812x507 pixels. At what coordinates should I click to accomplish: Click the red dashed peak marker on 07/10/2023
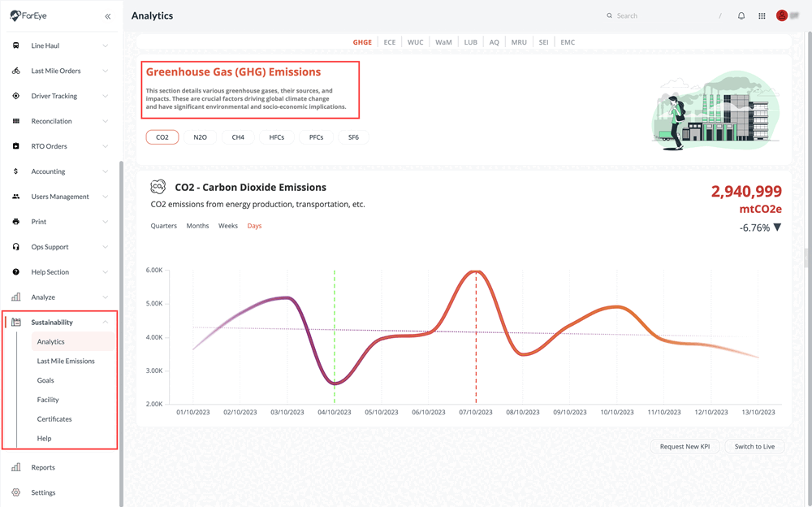point(476,337)
